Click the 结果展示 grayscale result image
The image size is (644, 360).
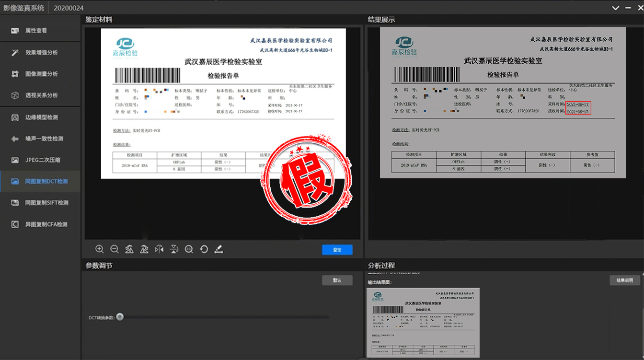(503, 103)
